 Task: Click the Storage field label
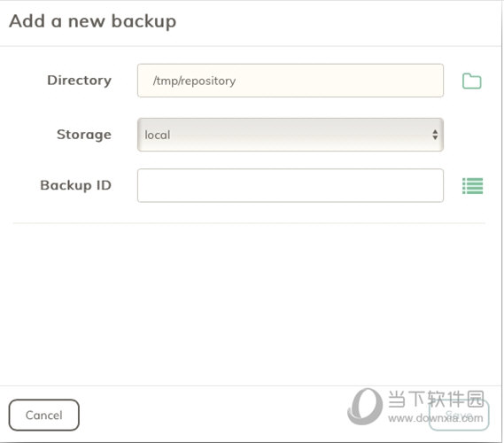click(x=84, y=135)
